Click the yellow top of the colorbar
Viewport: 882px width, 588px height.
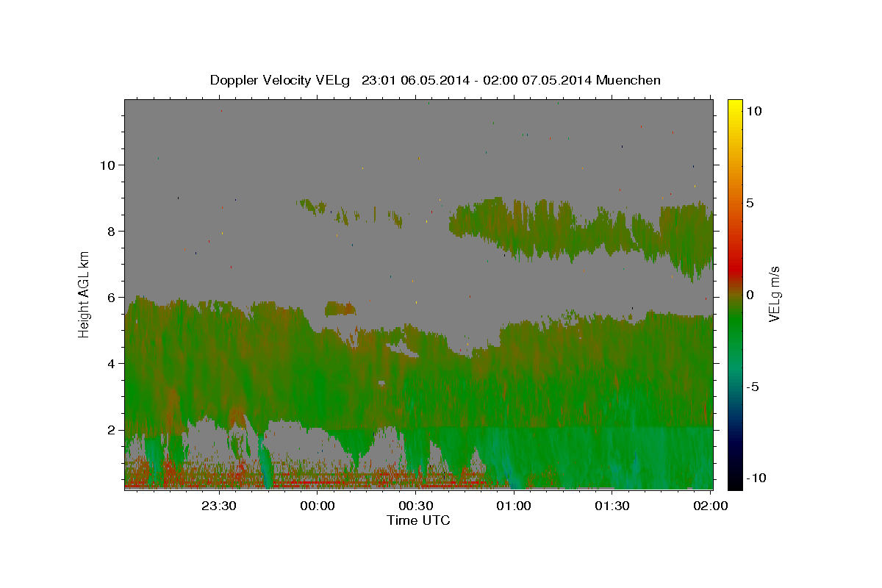point(735,107)
